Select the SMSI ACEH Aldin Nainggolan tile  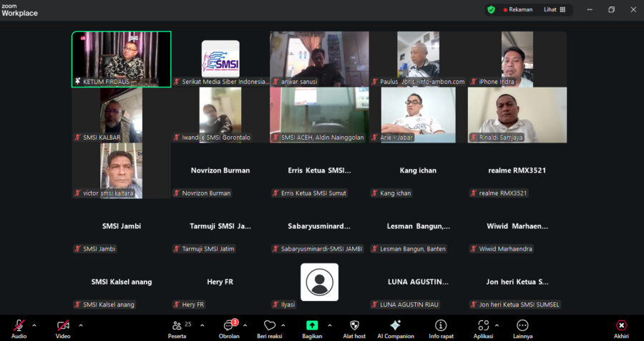(x=319, y=115)
